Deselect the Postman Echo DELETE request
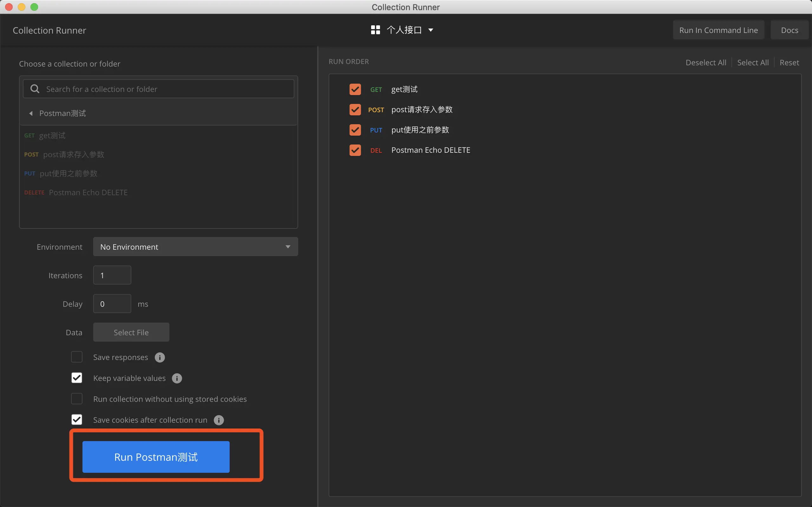This screenshot has height=507, width=812. point(355,150)
